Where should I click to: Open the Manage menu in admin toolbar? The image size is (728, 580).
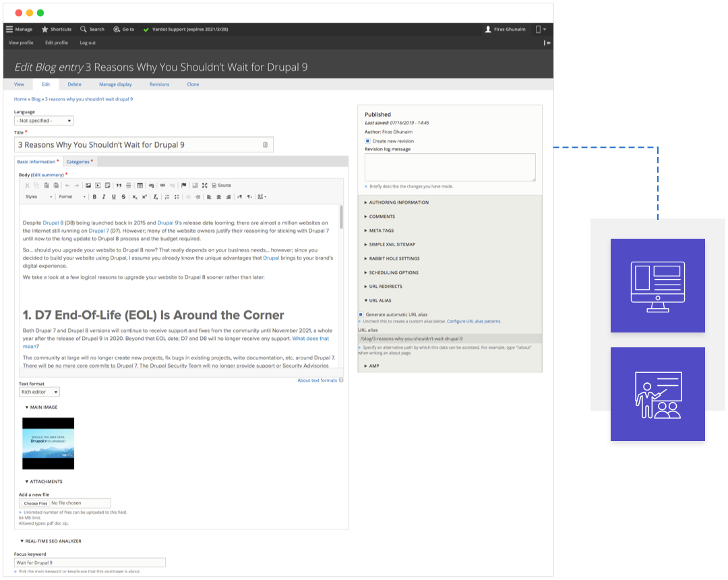pos(19,29)
